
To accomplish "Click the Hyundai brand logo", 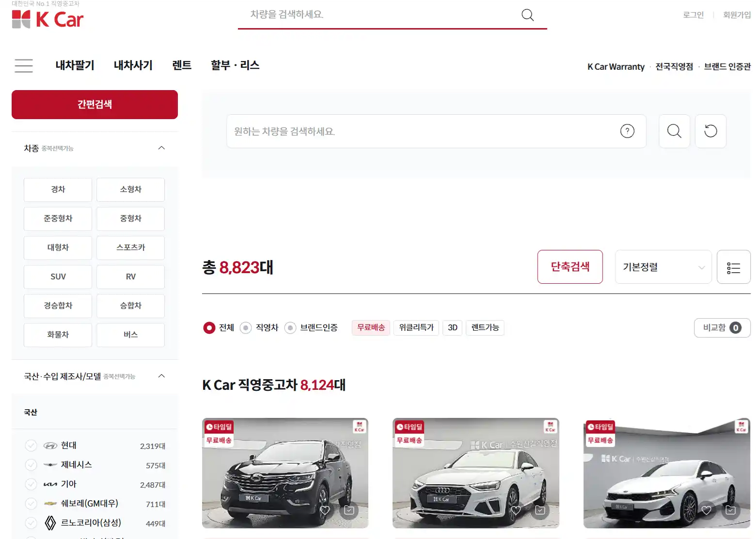I will 50,446.
